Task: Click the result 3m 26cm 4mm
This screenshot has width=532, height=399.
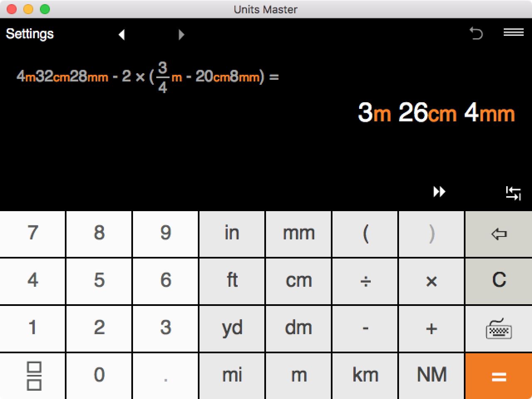Action: click(x=436, y=113)
